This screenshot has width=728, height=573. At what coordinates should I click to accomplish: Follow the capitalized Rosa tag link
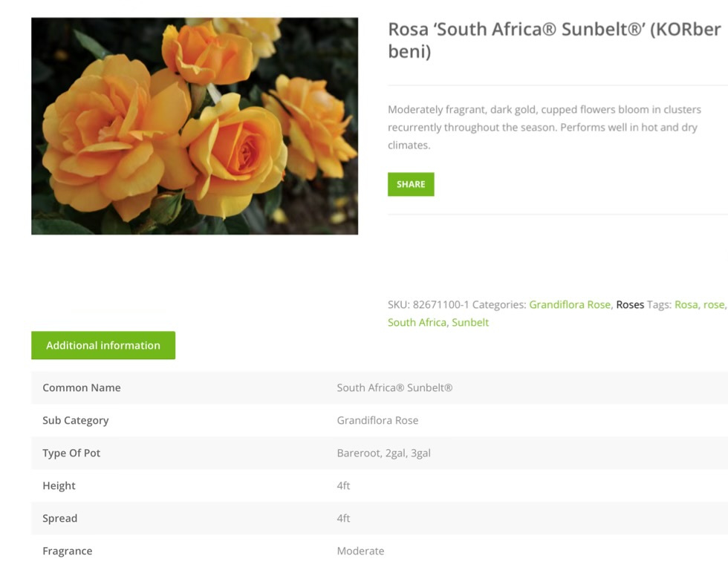click(686, 305)
